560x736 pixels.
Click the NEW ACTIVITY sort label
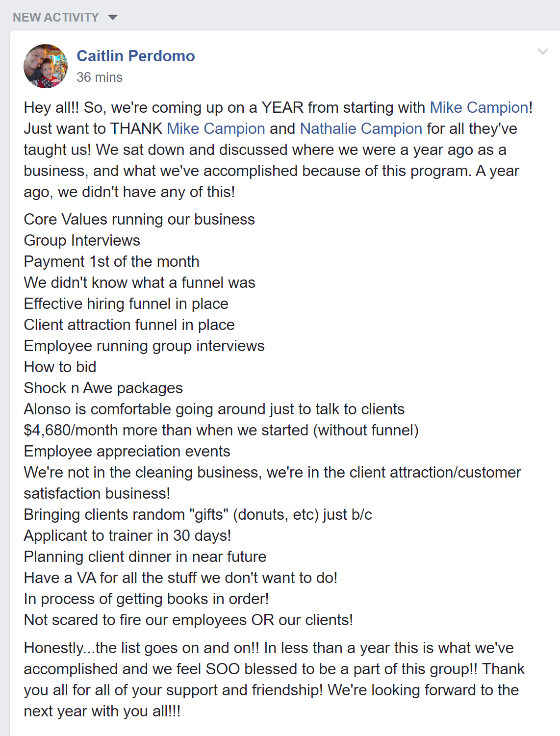56,18
